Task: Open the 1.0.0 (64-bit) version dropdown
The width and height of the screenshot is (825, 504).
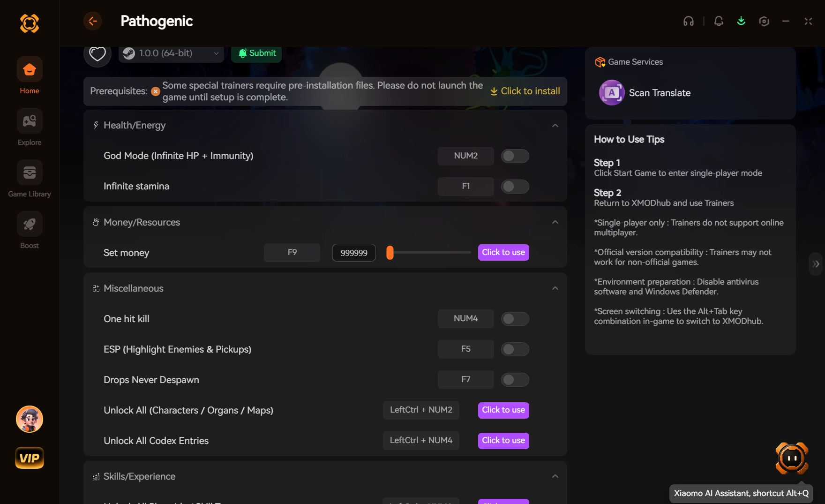Action: click(x=171, y=53)
